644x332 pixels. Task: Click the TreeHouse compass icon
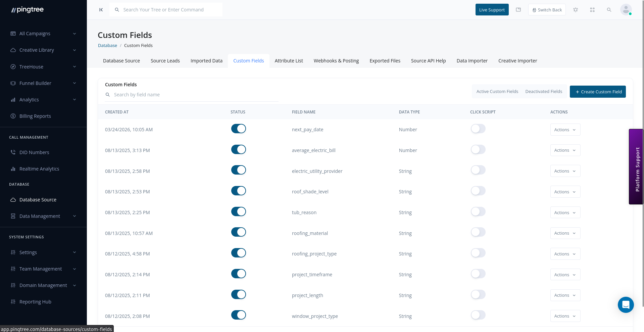click(13, 66)
